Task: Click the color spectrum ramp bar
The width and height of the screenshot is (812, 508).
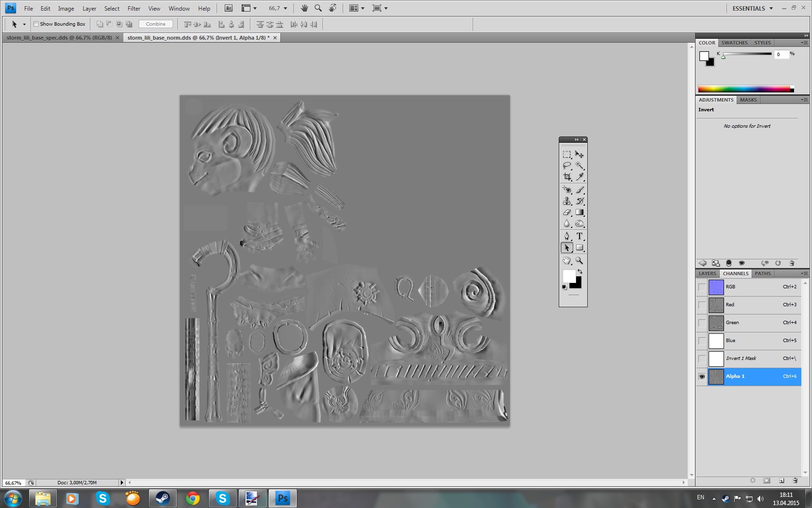Action: click(x=746, y=89)
